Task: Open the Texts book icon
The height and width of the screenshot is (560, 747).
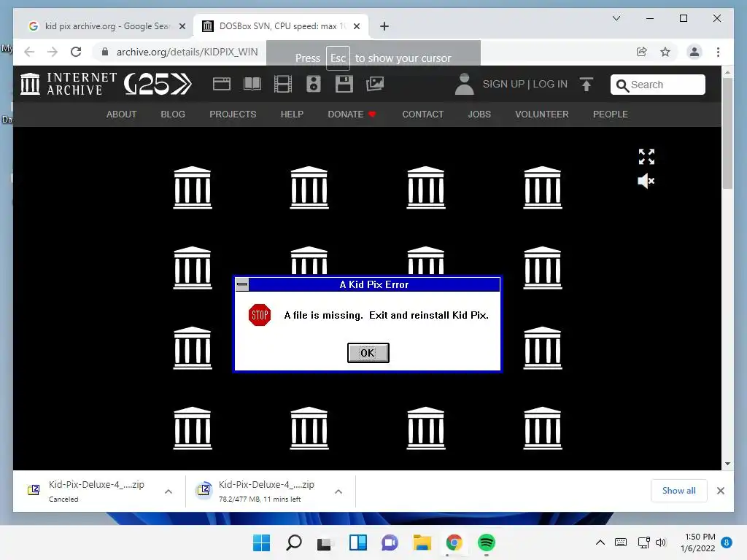Action: 252,84
